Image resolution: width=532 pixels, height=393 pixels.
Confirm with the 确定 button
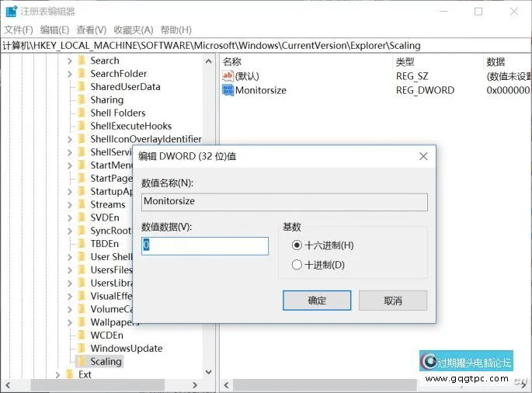[317, 301]
